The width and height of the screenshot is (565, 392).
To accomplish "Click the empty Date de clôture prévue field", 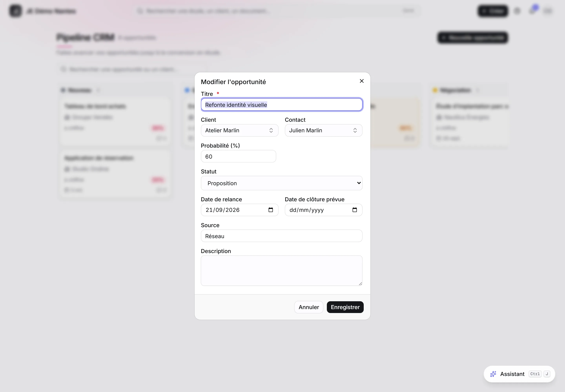I will point(324,210).
